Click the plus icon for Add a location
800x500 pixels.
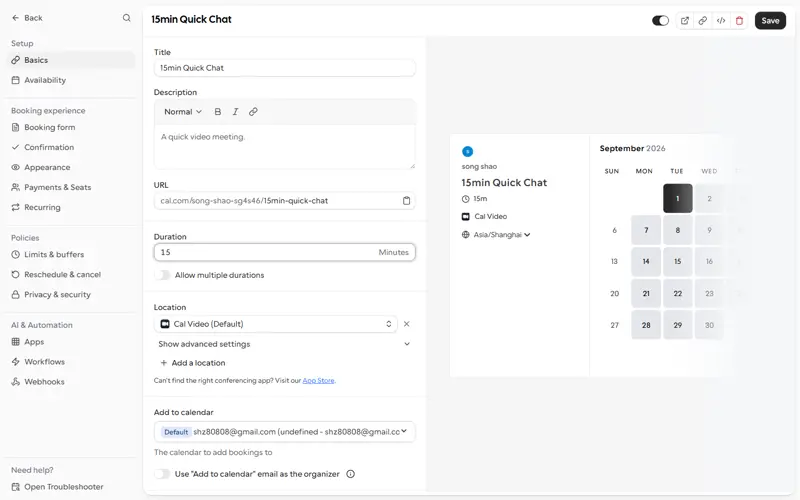coord(164,363)
